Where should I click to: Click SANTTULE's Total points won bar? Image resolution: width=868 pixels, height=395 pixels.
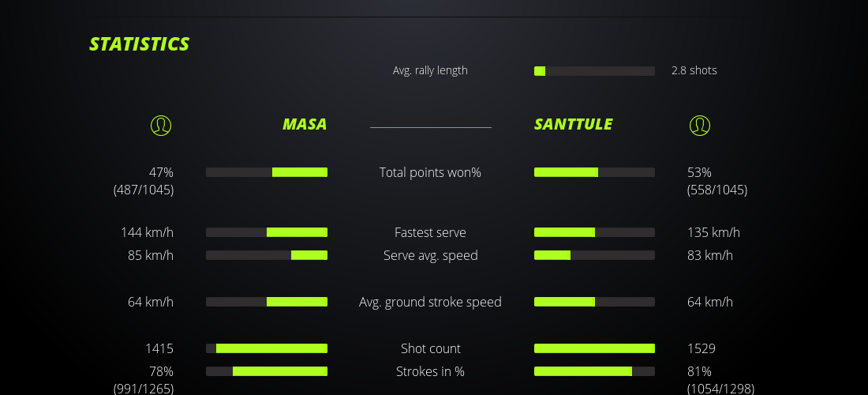click(x=594, y=172)
